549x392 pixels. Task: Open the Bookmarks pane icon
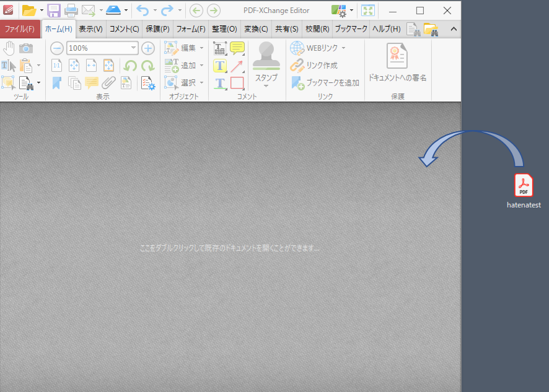(57, 83)
